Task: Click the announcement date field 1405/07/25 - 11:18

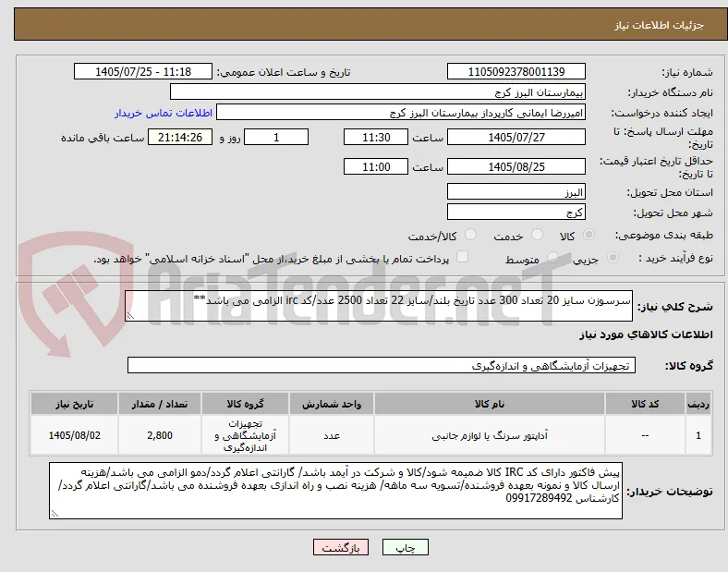Action: 143,71
